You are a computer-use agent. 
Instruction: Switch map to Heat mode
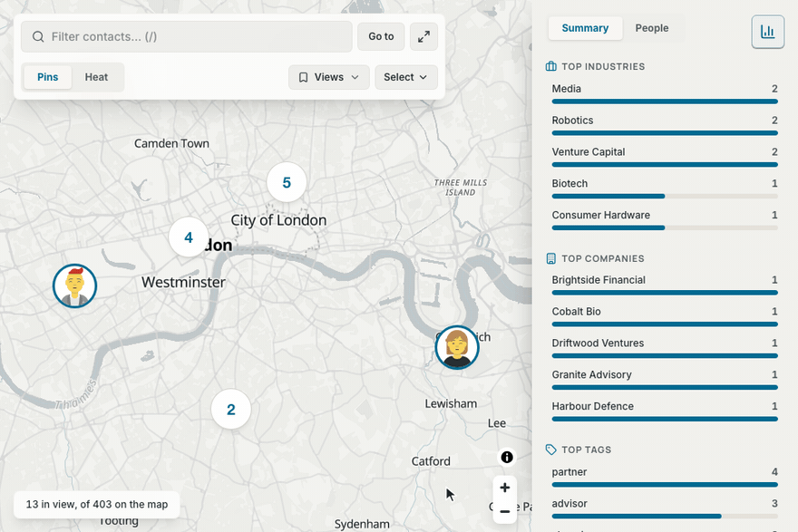(x=96, y=77)
